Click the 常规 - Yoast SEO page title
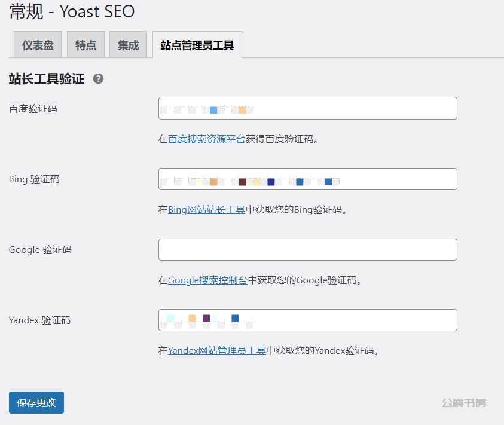 click(x=72, y=11)
